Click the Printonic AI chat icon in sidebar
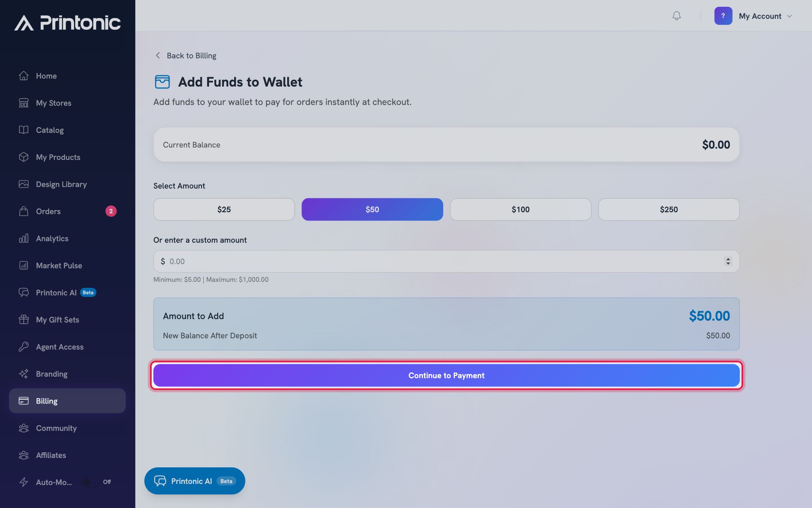The image size is (812, 508). 24,292
